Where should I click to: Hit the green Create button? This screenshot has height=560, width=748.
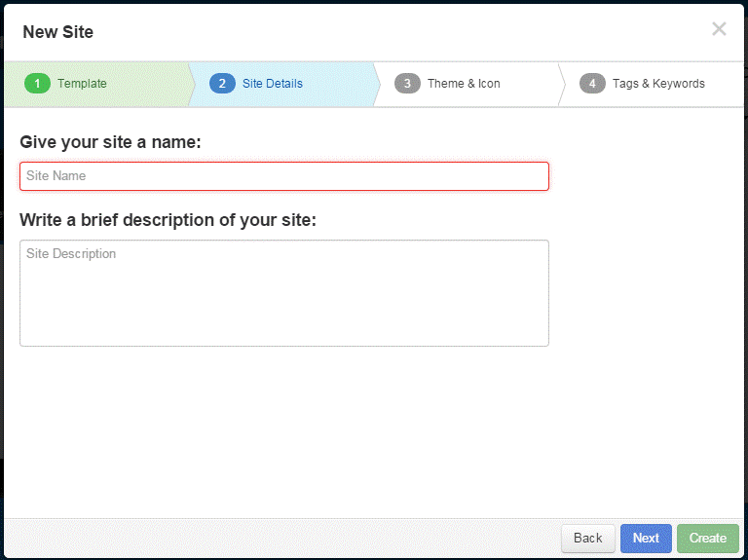tap(708, 538)
